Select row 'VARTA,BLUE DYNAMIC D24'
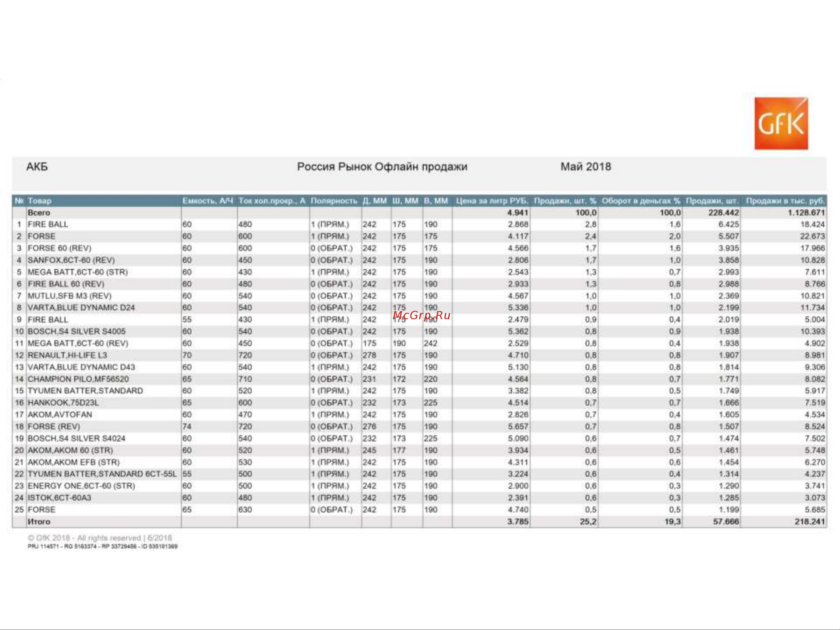 coord(419,308)
